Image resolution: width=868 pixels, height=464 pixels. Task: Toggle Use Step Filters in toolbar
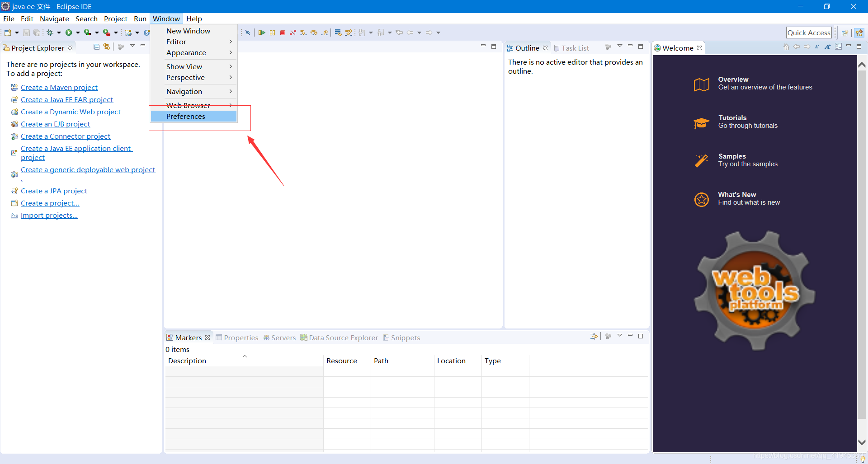click(349, 33)
